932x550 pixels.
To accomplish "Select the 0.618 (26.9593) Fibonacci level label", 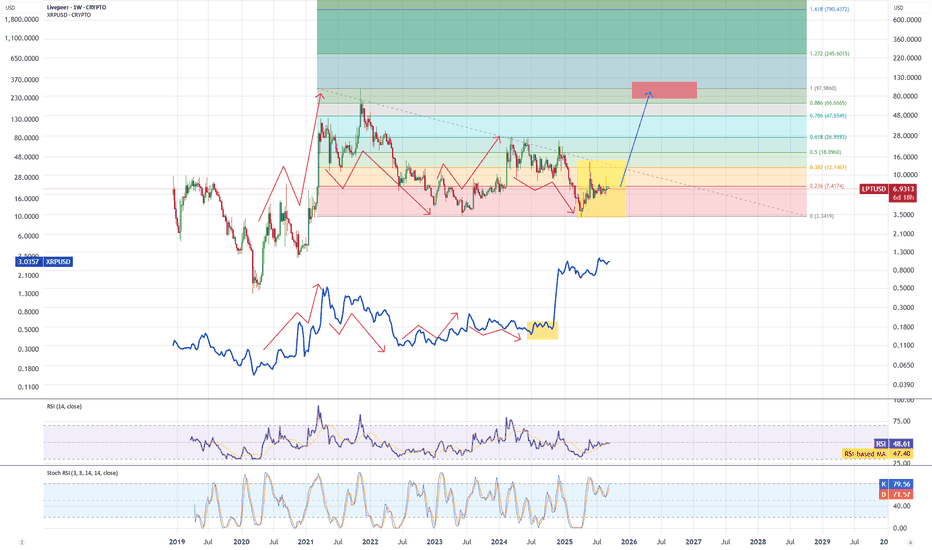I will point(828,137).
